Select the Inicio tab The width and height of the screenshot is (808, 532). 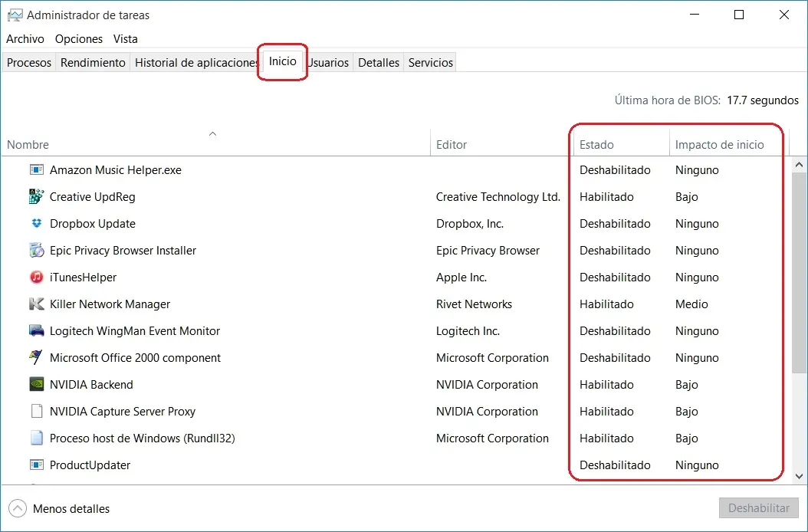click(282, 61)
